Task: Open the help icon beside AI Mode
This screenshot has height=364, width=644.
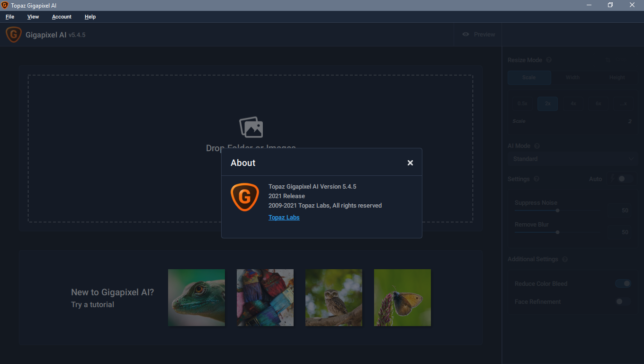Action: 537,146
